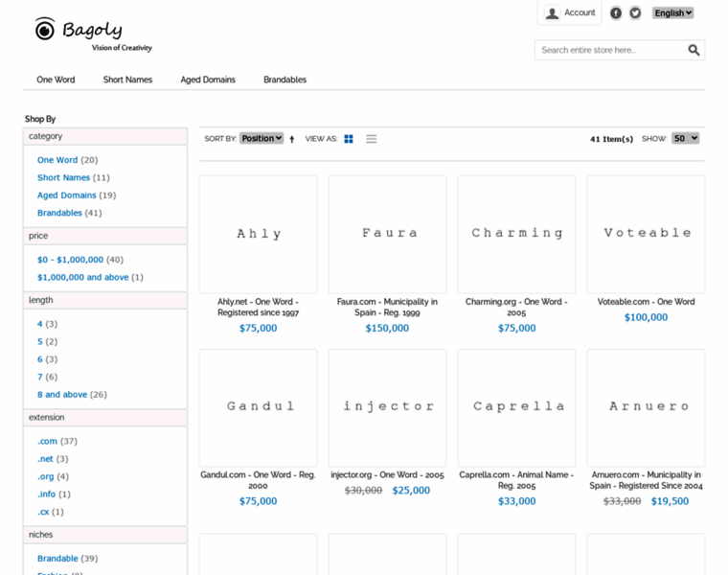Toggle sort direction arrow
This screenshot has height=575, width=728.
point(292,139)
